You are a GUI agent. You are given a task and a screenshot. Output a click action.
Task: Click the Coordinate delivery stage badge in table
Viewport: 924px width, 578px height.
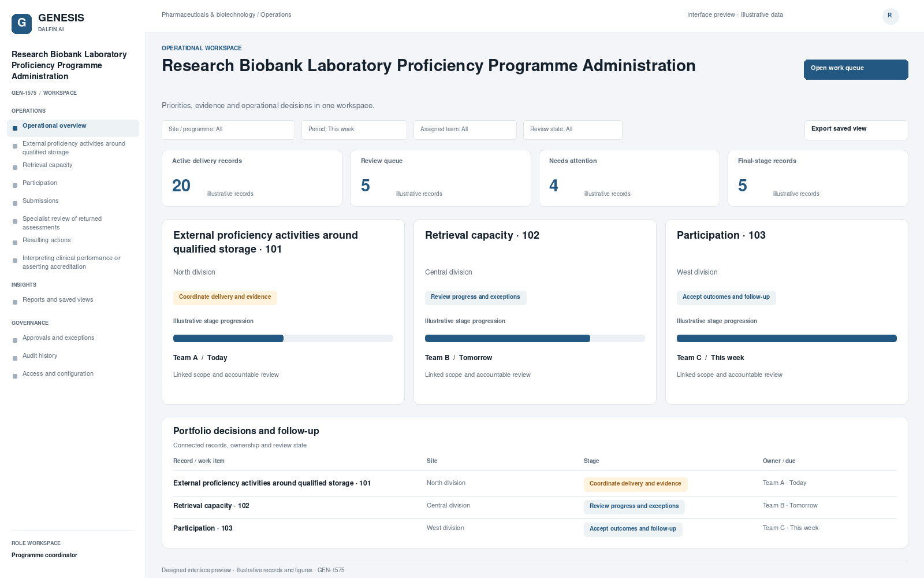pos(635,484)
